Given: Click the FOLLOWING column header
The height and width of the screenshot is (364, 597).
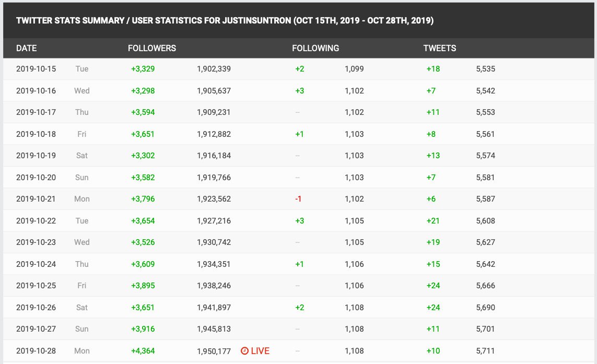Looking at the screenshot, I should [x=315, y=49].
